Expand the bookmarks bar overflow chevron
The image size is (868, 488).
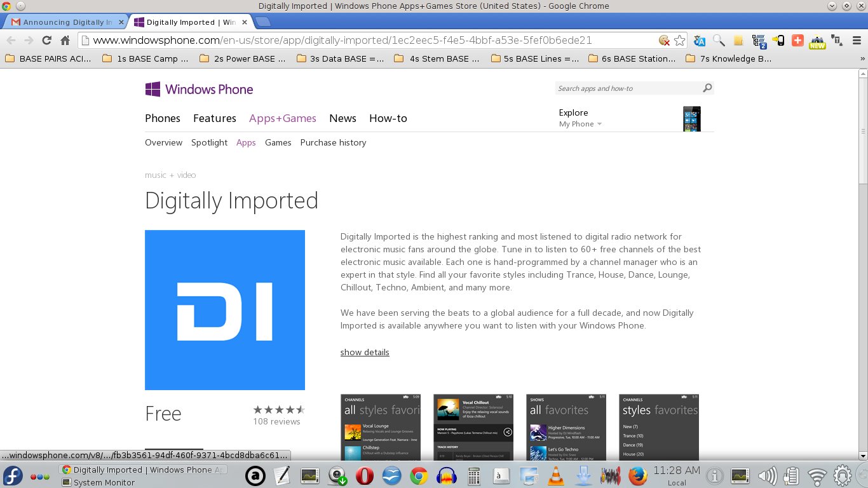[862, 58]
